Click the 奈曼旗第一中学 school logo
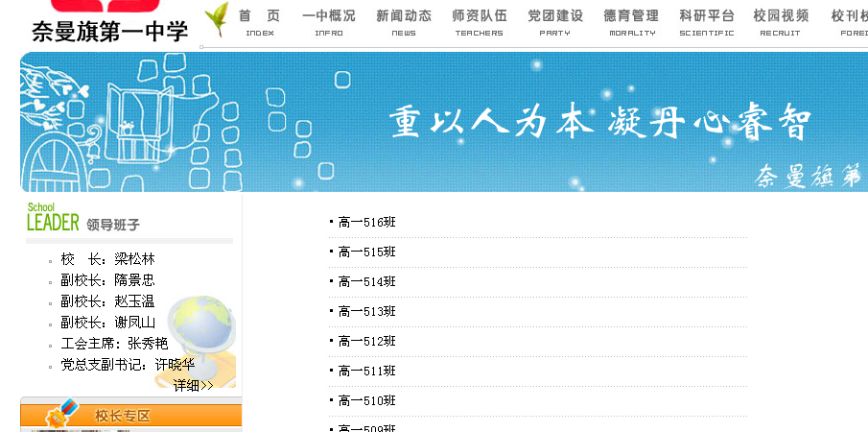 pyautogui.click(x=109, y=22)
